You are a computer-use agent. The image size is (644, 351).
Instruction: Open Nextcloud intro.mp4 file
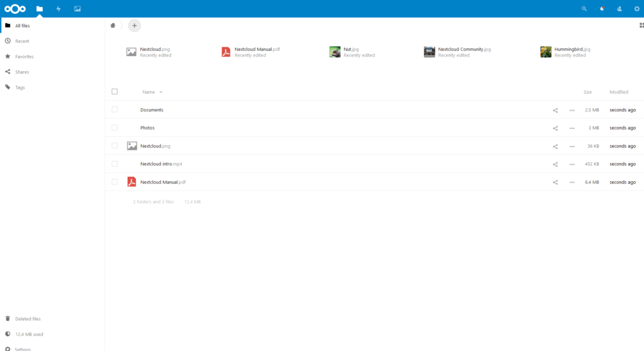[161, 164]
